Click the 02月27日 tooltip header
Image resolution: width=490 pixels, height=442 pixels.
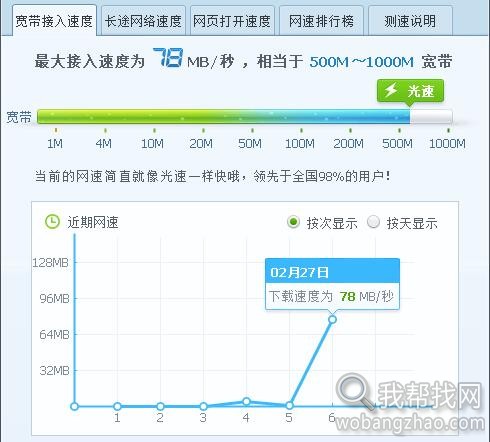(x=332, y=271)
